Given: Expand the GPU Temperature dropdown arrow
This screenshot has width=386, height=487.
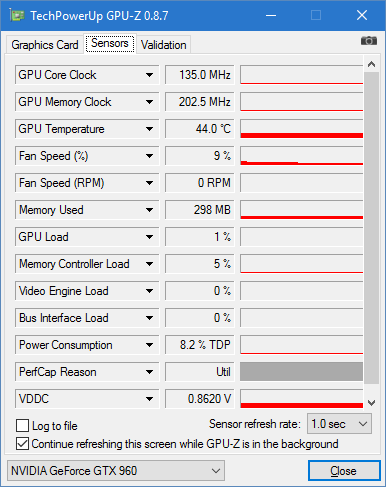Looking at the screenshot, I should (x=149, y=129).
